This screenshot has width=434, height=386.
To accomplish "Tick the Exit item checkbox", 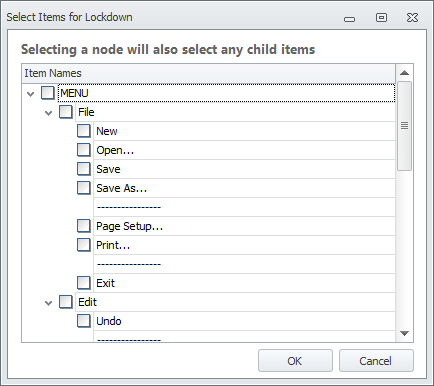I will pyautogui.click(x=84, y=283).
